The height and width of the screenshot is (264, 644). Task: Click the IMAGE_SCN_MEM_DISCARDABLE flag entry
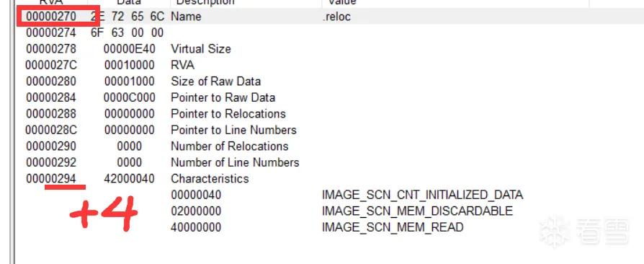pos(417,211)
